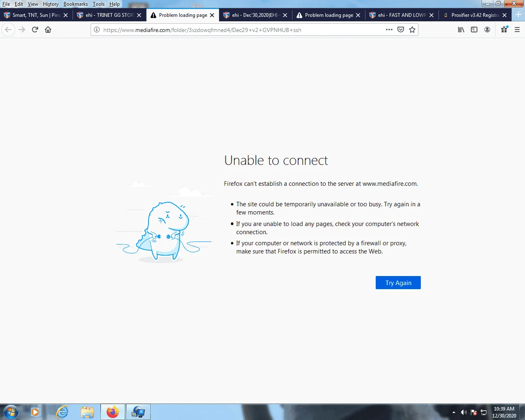
Task: Open Windows Explorer folder on taskbar
Action: click(x=87, y=412)
